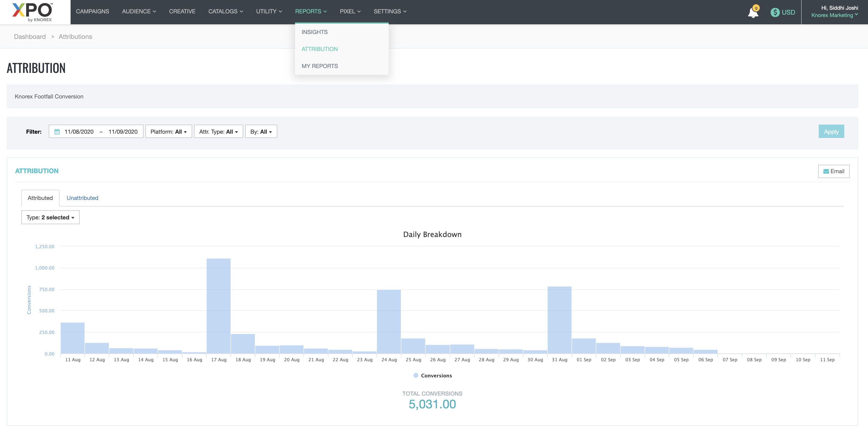The width and height of the screenshot is (868, 426).
Task: Open the Campaigns navigation item
Action: (92, 12)
